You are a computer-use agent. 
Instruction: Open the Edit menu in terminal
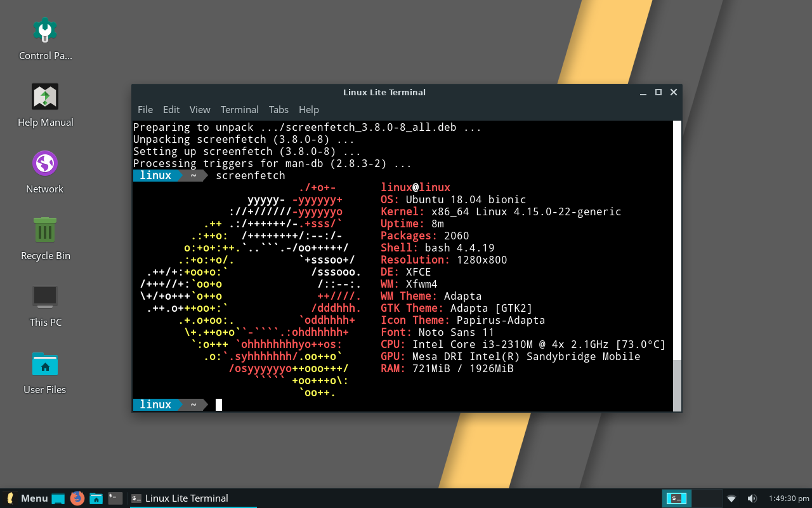coord(171,110)
